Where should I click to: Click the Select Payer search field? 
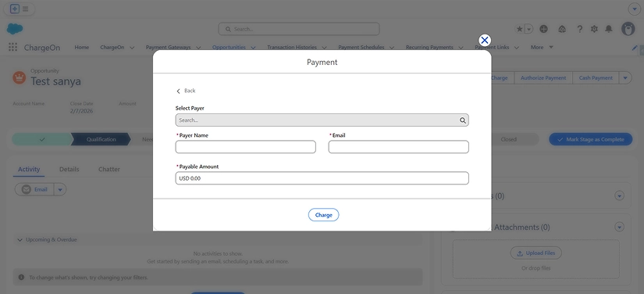[322, 120]
